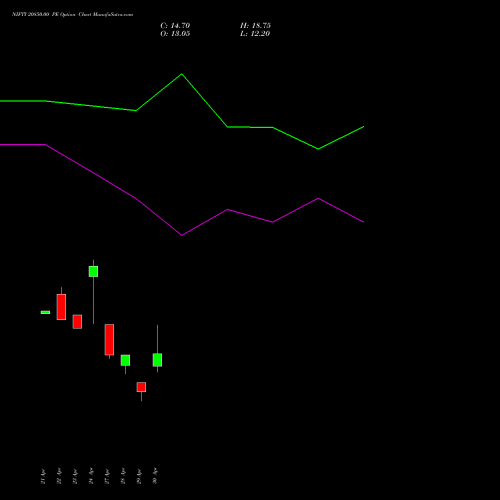
Task: Click the 28 Apr date label
Action: point(123,476)
